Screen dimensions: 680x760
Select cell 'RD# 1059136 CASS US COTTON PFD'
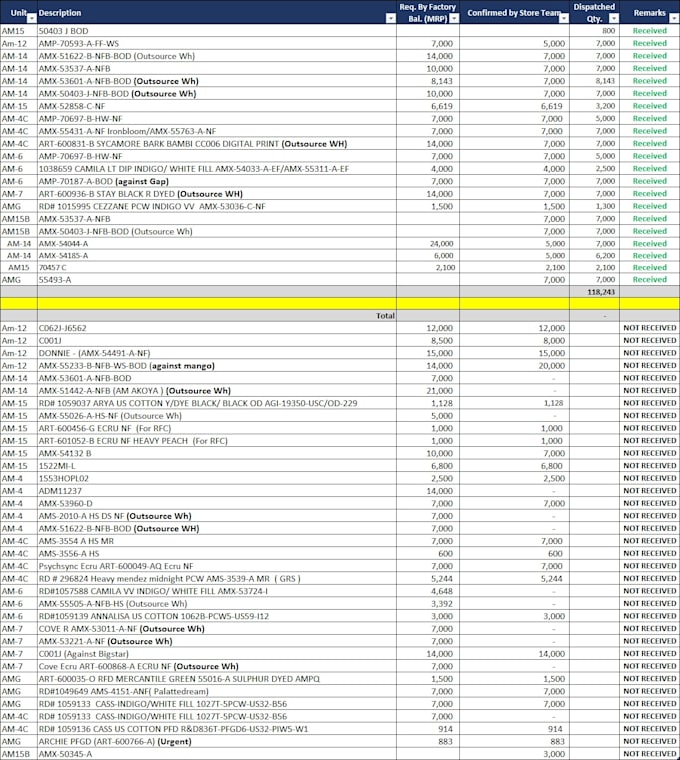click(x=217, y=729)
